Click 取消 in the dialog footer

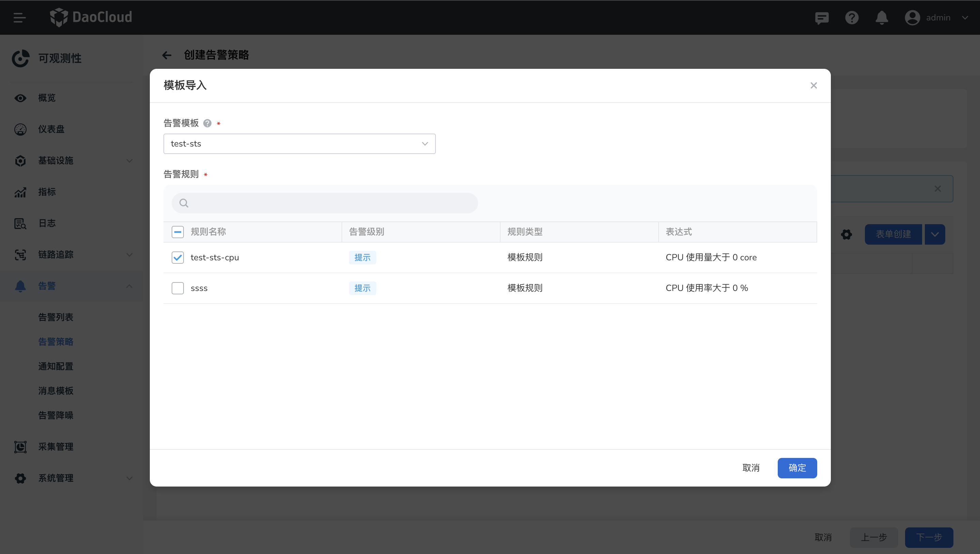pos(751,467)
